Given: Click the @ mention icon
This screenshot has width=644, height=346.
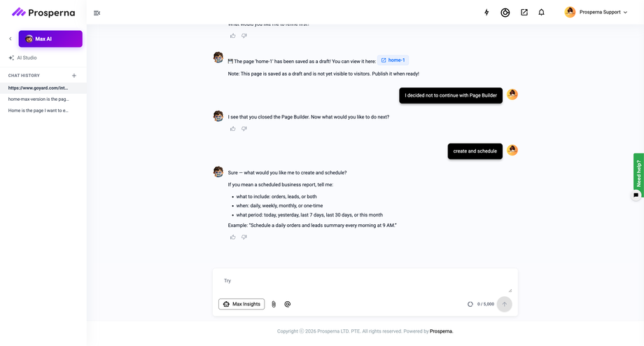Looking at the screenshot, I should [x=288, y=304].
